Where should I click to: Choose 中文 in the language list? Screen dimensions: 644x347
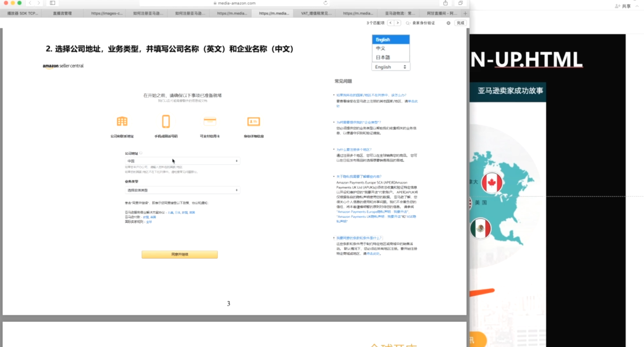[391, 48]
